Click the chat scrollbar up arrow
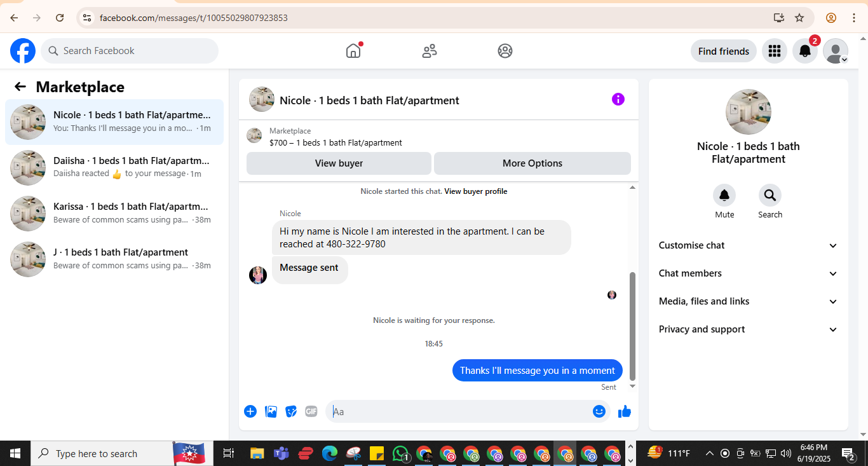This screenshot has height=466, width=868. tap(632, 188)
